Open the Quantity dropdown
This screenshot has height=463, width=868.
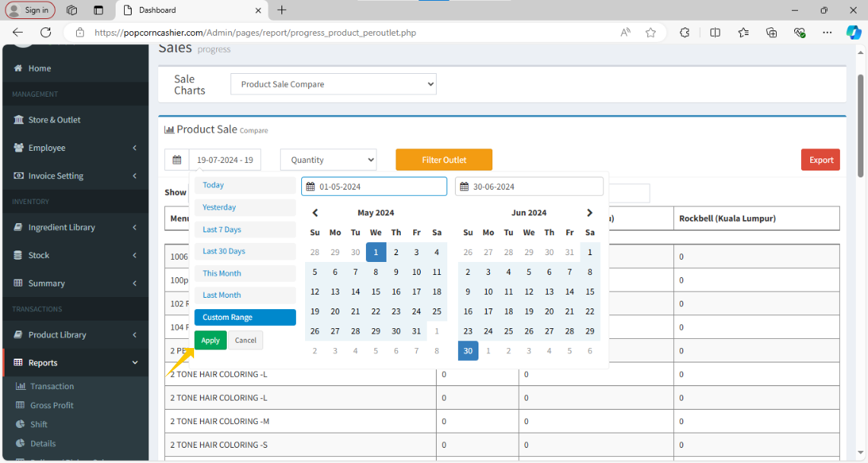point(329,160)
